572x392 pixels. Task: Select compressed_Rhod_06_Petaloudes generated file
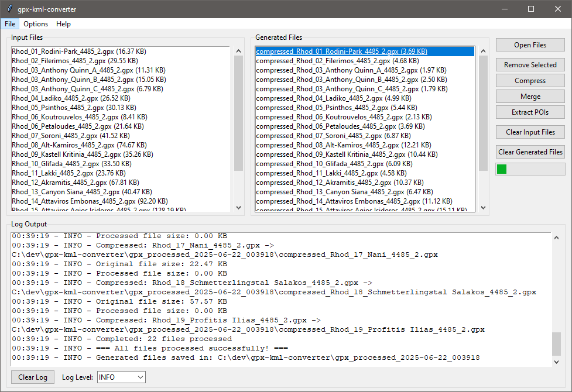point(365,126)
